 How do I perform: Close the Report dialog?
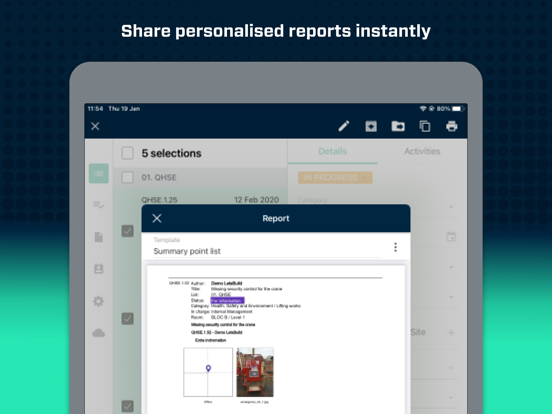click(x=157, y=218)
